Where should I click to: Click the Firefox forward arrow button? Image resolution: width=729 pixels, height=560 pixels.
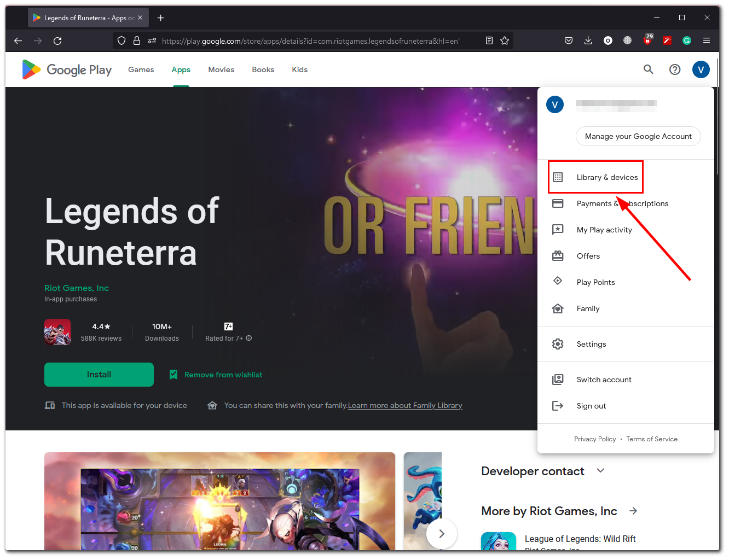(x=38, y=40)
